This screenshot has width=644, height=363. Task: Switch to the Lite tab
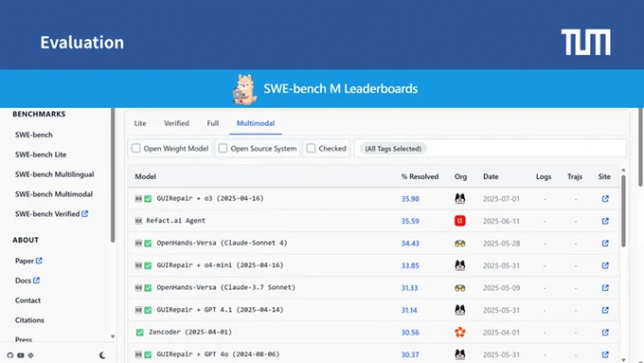tap(140, 123)
